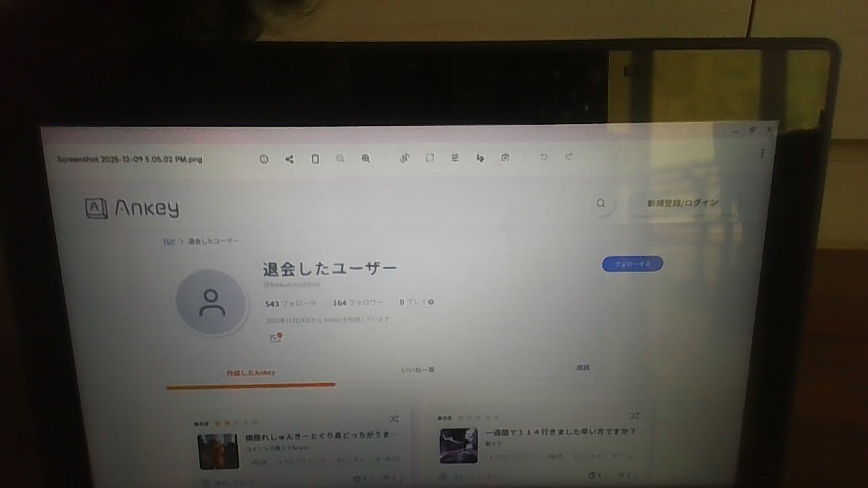
Task: Open the thumbnail of the 一週間で114 post
Action: pos(458,445)
